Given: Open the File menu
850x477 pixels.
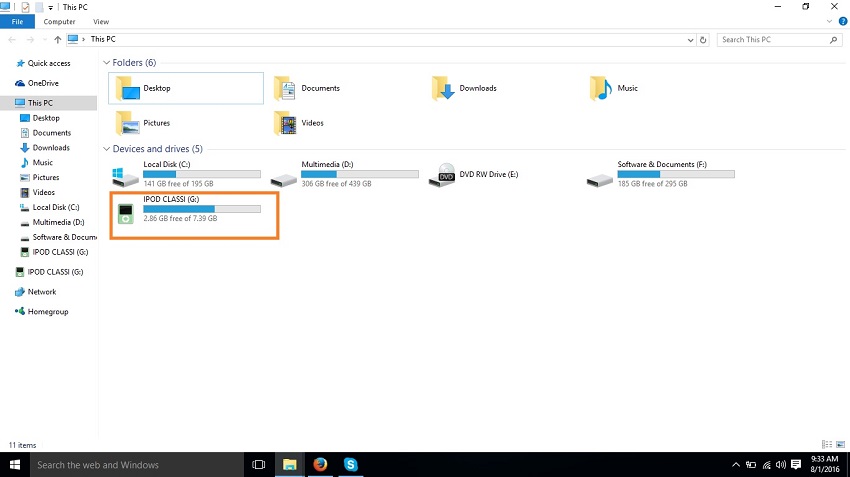Looking at the screenshot, I should point(17,21).
